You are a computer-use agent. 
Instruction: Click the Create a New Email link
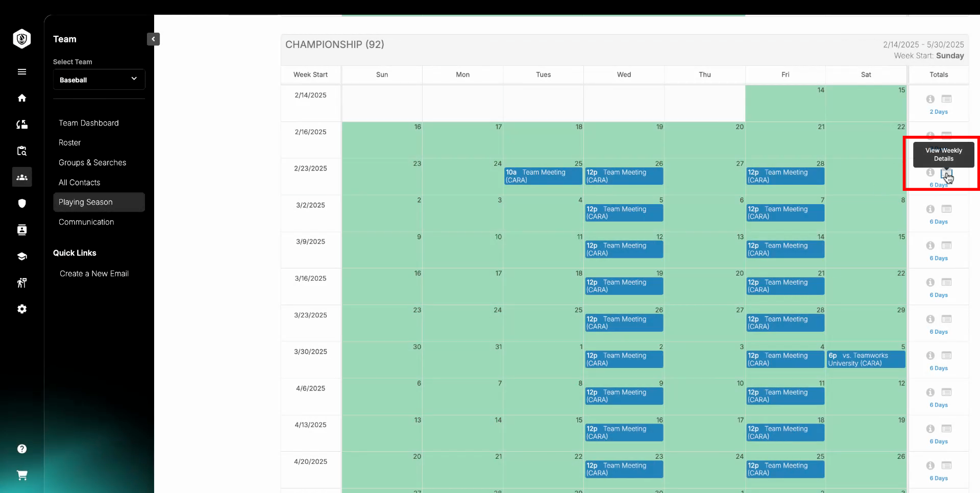click(94, 274)
